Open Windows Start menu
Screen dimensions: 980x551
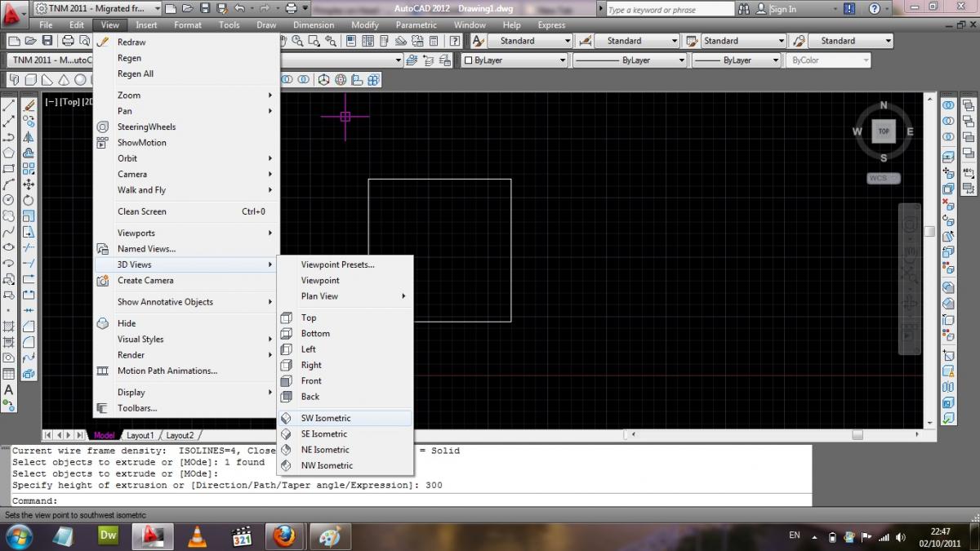19,536
